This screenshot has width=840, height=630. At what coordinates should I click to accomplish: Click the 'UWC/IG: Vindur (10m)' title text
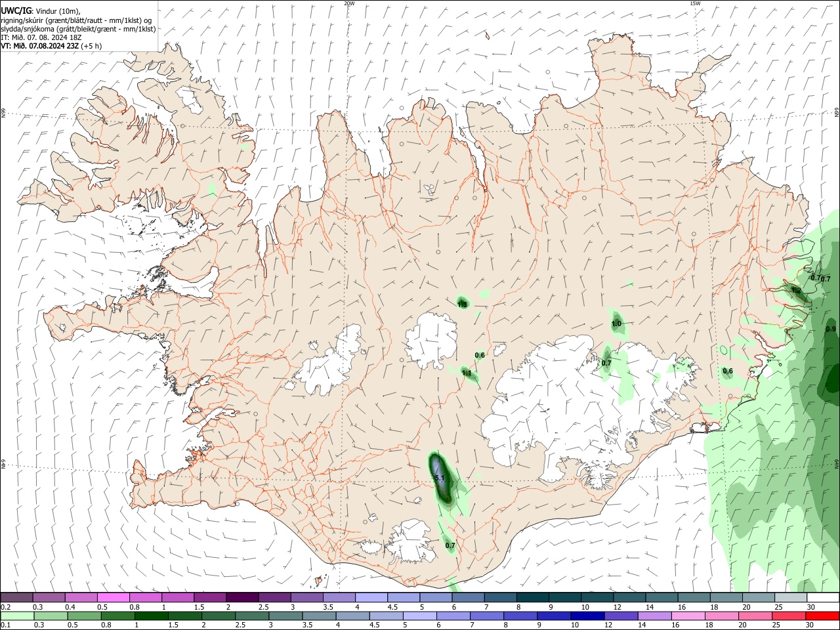[41, 11]
